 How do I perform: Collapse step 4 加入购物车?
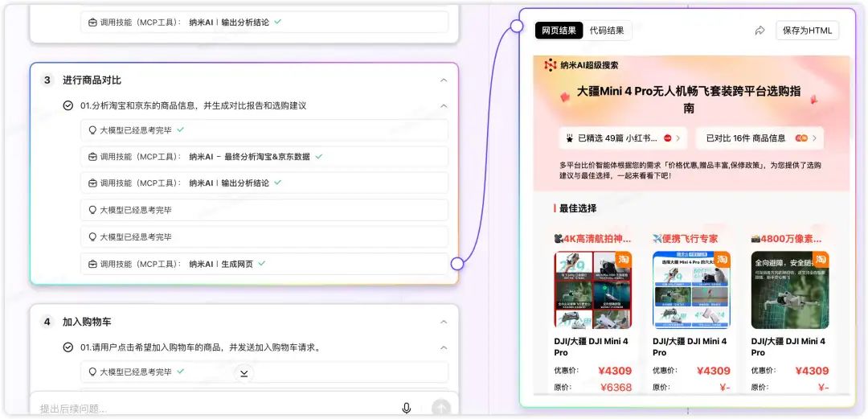(x=444, y=322)
